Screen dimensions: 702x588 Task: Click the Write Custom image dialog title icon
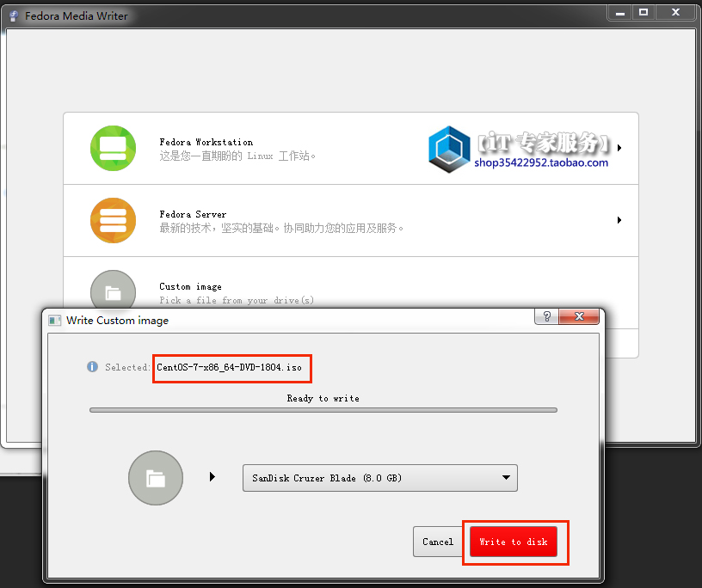click(54, 321)
